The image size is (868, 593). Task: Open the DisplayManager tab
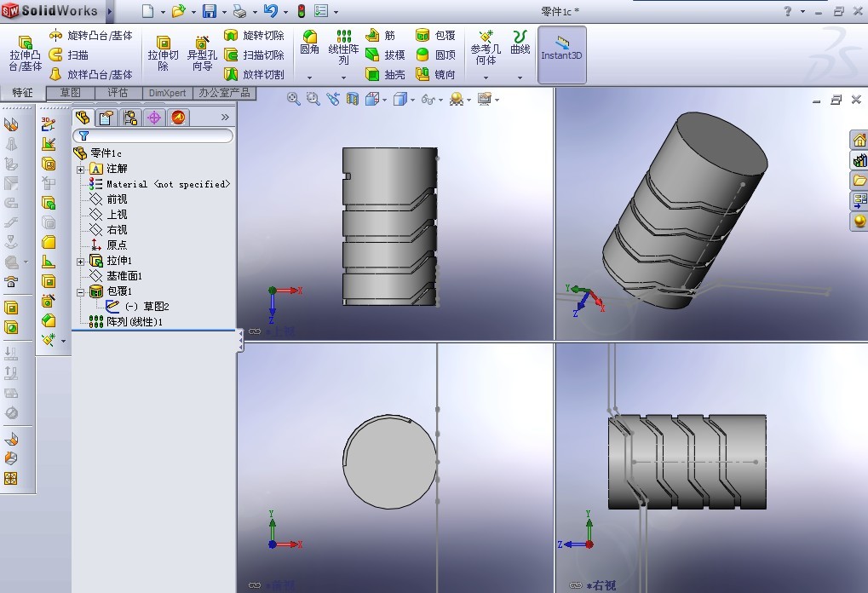[x=178, y=118]
